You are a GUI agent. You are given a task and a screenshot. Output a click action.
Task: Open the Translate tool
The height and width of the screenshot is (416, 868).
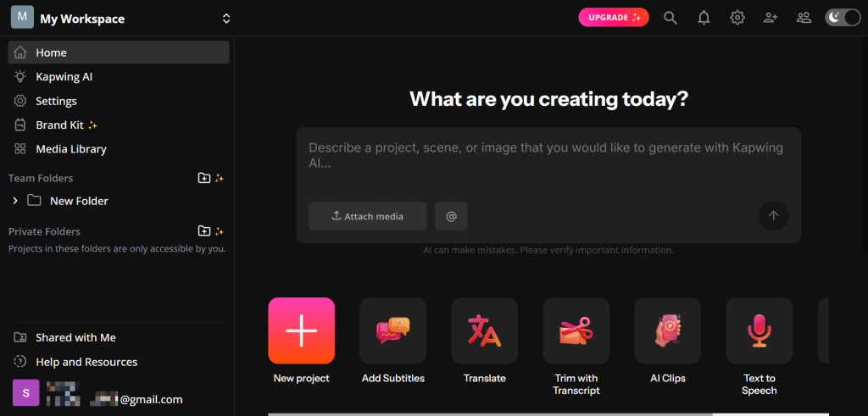[484, 330]
